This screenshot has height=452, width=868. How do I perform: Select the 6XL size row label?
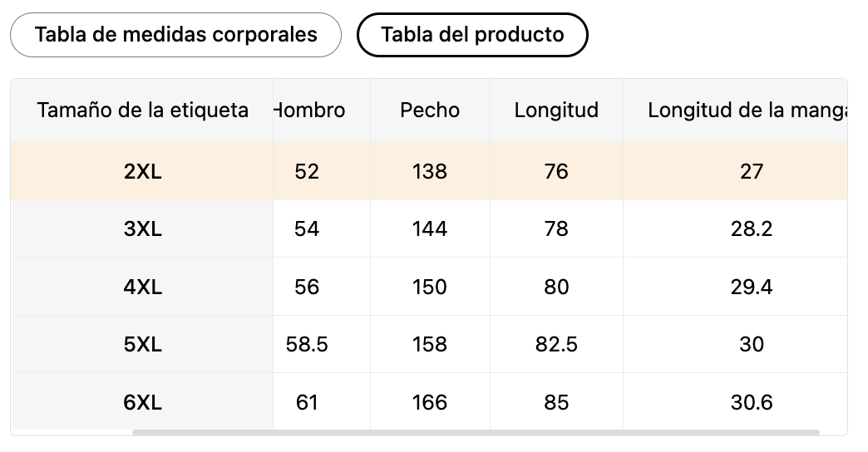[x=142, y=402]
